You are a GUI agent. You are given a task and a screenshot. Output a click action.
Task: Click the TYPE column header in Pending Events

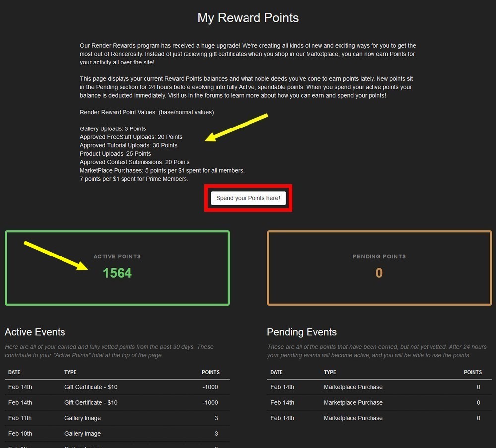[x=330, y=372]
